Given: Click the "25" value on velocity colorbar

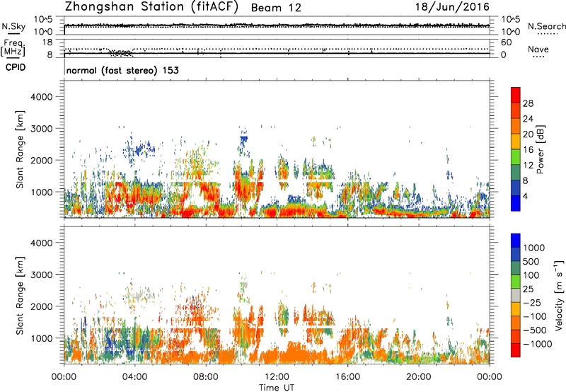Looking at the screenshot, I should [528, 289].
